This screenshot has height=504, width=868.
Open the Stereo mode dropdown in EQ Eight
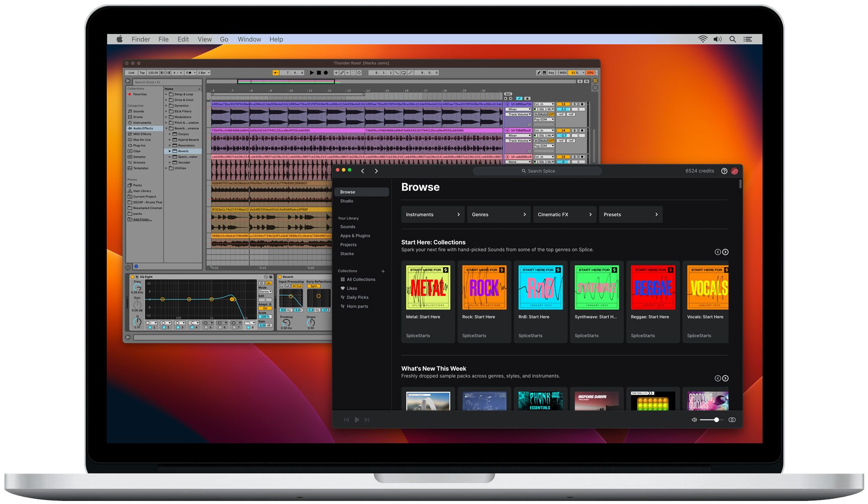(x=265, y=291)
